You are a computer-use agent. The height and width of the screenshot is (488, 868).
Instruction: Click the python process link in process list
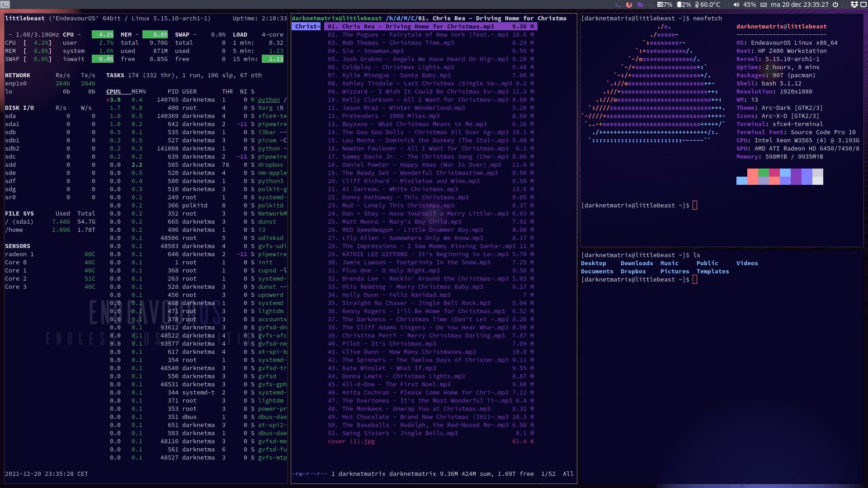(x=269, y=100)
